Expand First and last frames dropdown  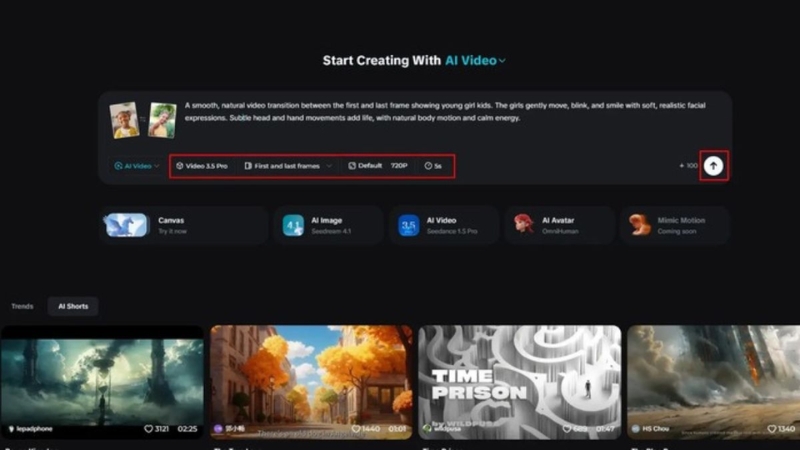[x=288, y=166]
